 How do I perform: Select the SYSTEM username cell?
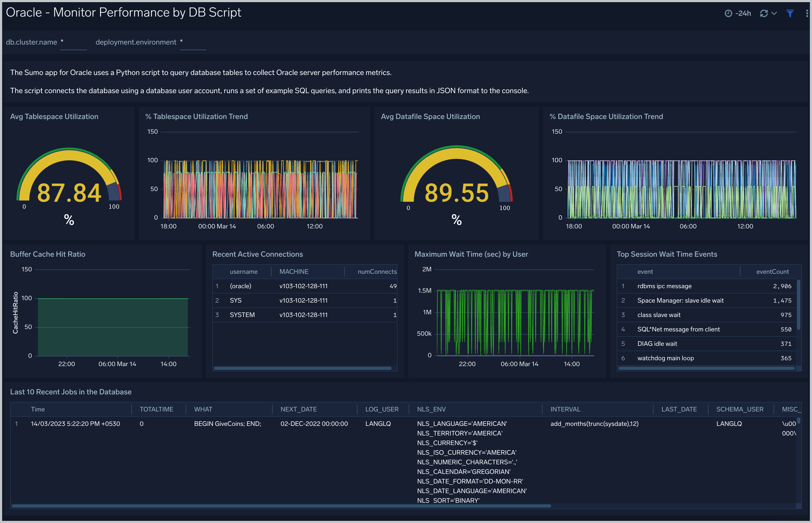click(x=242, y=315)
